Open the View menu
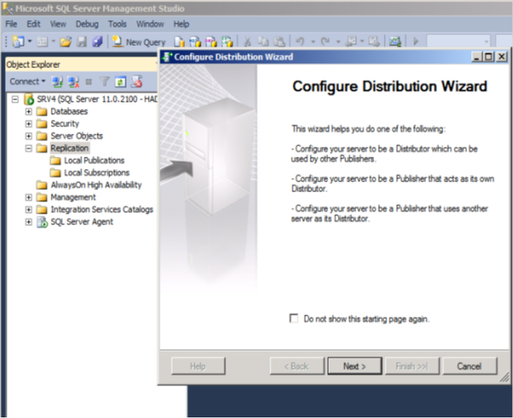Image resolution: width=513 pixels, height=418 pixels. point(58,24)
